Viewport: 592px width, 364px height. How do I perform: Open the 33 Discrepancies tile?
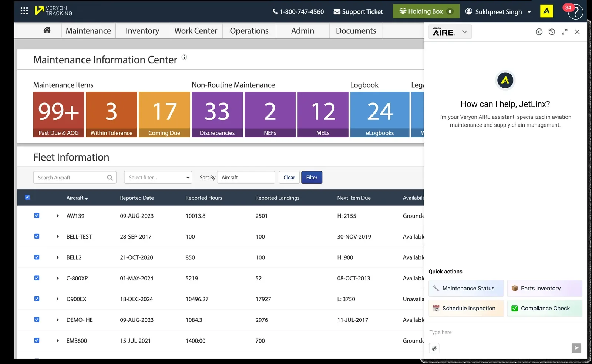[217, 114]
